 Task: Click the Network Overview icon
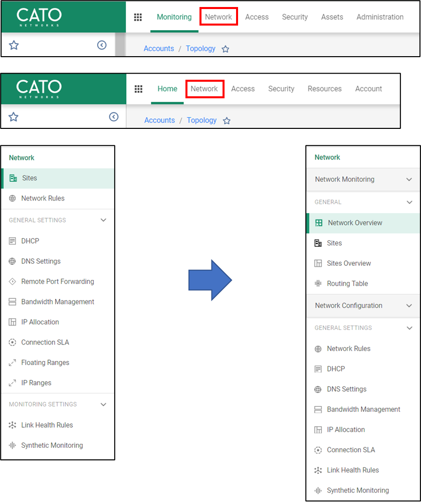pos(319,223)
